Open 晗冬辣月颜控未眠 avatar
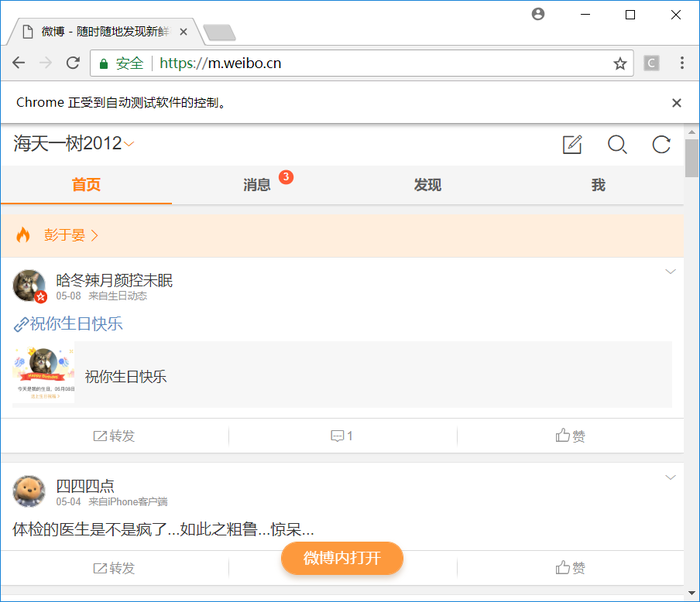700x602 pixels. (x=29, y=286)
